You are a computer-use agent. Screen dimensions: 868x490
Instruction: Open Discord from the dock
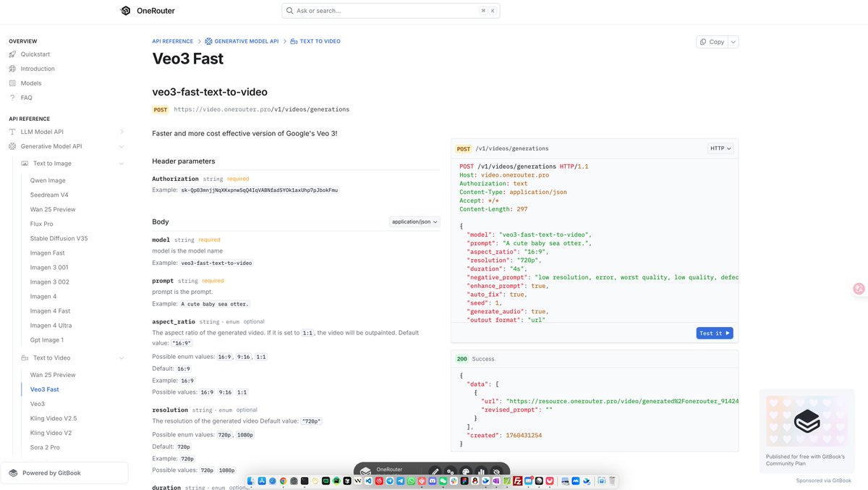(x=432, y=481)
